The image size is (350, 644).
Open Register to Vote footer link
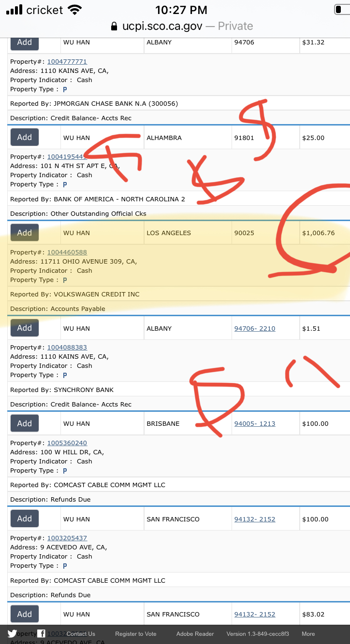[x=136, y=634]
